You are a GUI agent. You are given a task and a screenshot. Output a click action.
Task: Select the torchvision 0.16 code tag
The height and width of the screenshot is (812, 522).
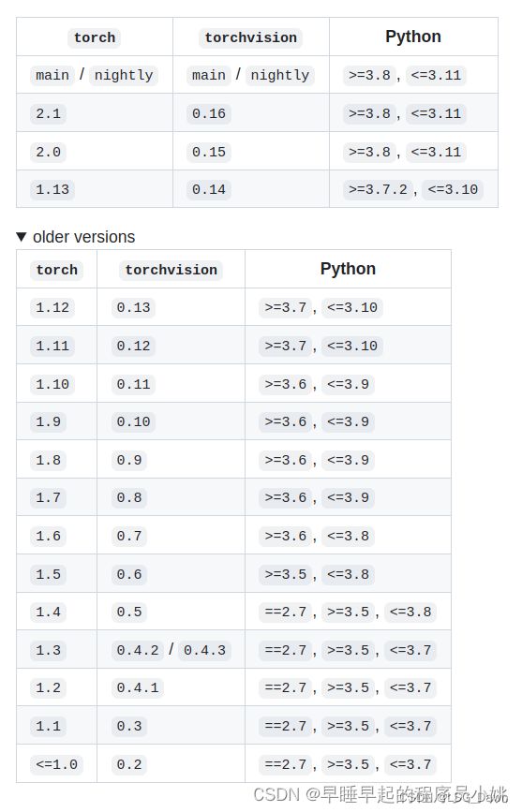(x=208, y=113)
